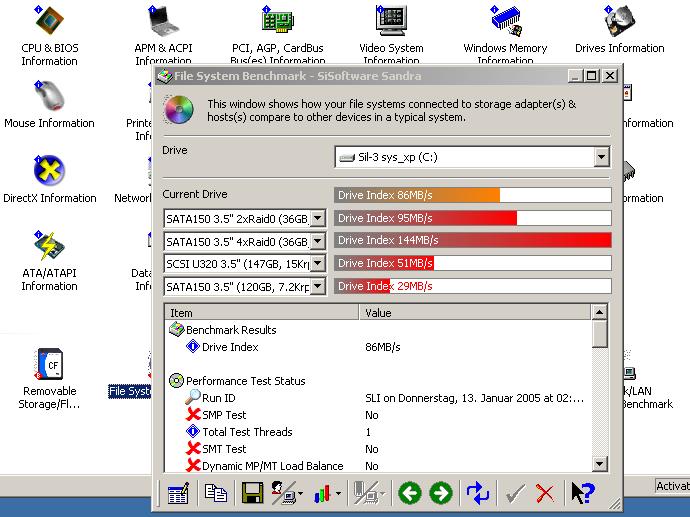690x517 pixels.
Task: Select the SMT Test row
Action: (x=378, y=449)
